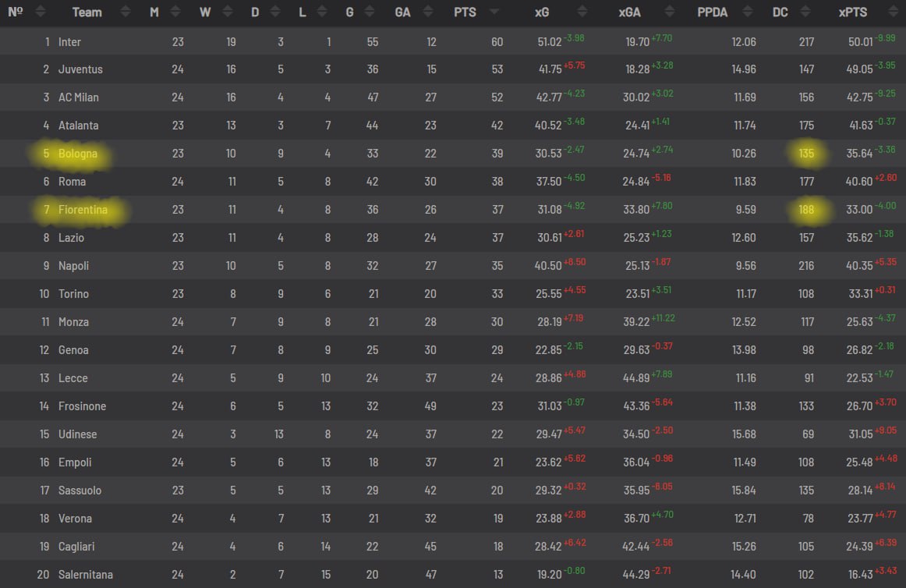Viewport: 906px width, 588px height.
Task: Sort table by matches using M arrows
Action: point(176,12)
